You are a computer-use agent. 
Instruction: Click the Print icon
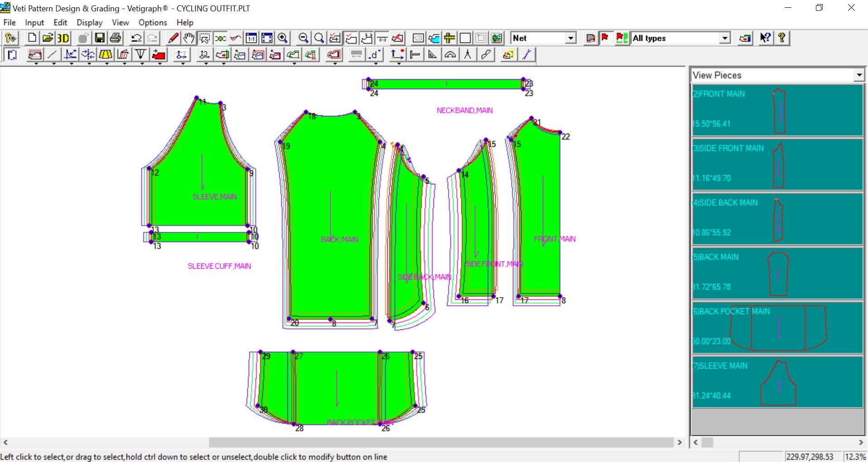point(115,38)
